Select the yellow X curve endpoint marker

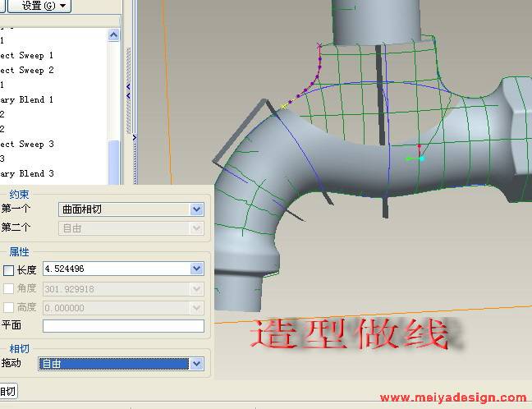pyautogui.click(x=283, y=107)
